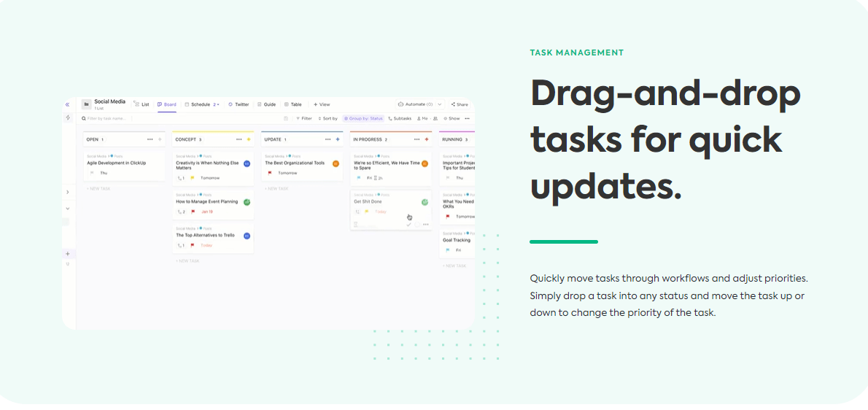Click the sidebar plus button
Image resolution: width=868 pixels, height=410 pixels.
click(68, 254)
